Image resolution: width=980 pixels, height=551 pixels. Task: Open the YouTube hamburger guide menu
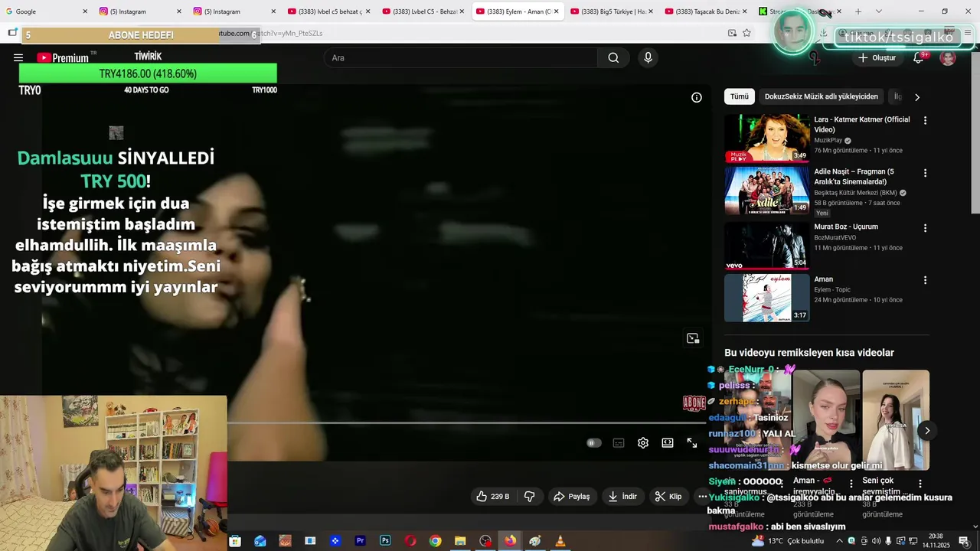tap(18, 57)
